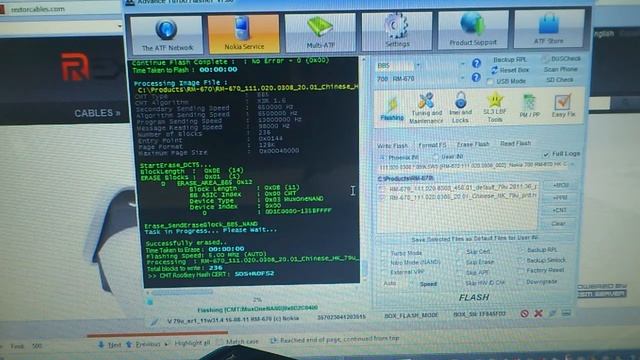This screenshot has width=640, height=360.
Task: Click the log horizontal scrollbar
Action: (182, 292)
